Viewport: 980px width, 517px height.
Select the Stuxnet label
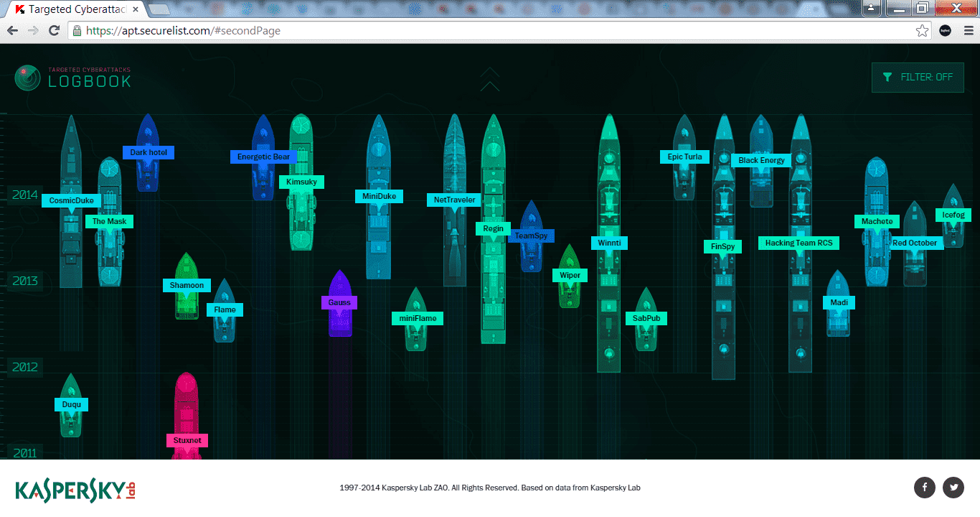coord(187,440)
